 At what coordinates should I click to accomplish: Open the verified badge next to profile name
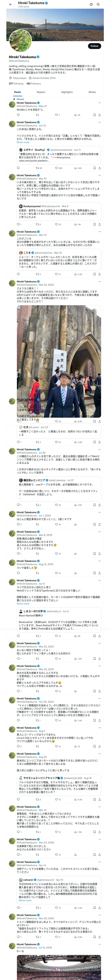point(38,57)
